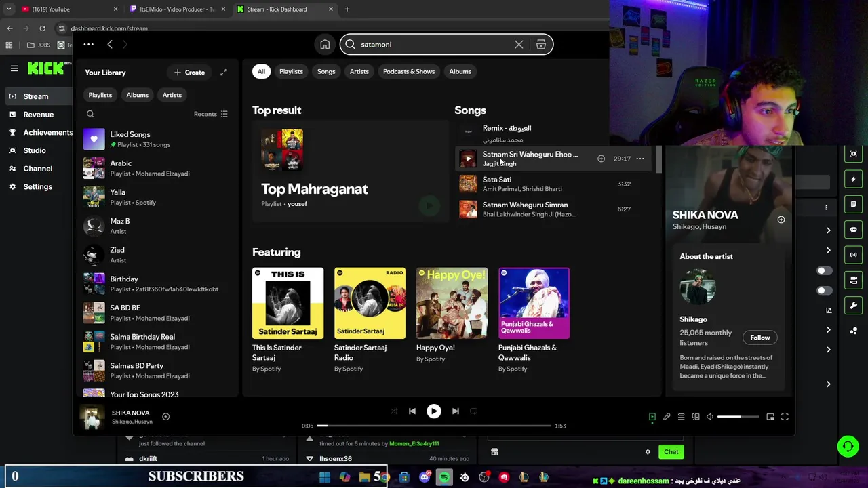This screenshot has height=488, width=868.
Task: Open Kick chat settings gear
Action: [648, 452]
